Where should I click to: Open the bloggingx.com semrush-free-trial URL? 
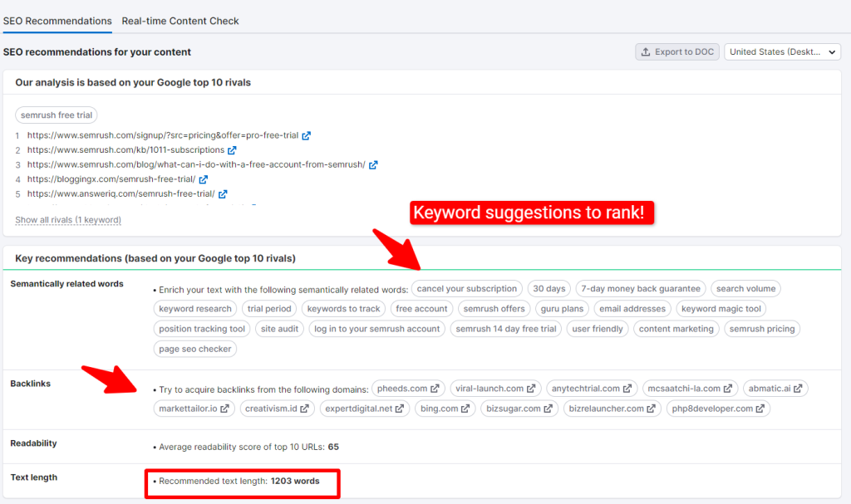[x=111, y=179]
